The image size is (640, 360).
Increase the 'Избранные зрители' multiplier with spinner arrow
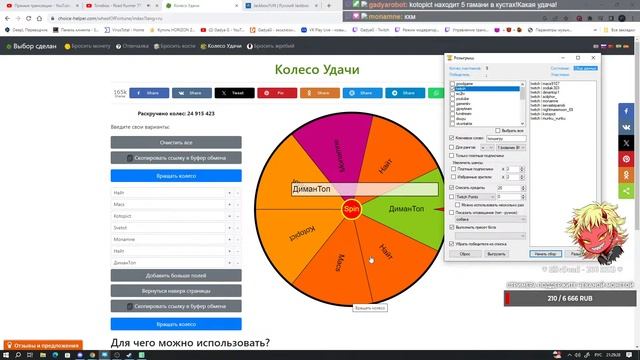click(x=522, y=176)
